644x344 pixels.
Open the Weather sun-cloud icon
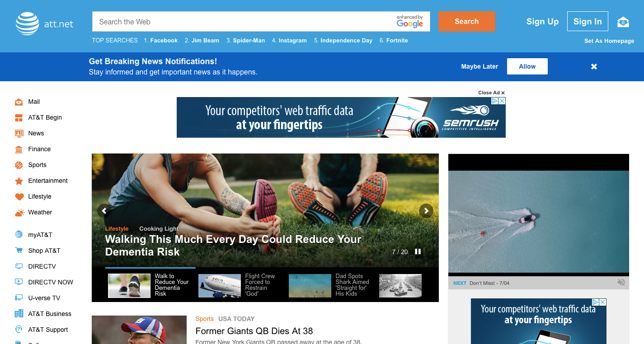[x=19, y=213]
